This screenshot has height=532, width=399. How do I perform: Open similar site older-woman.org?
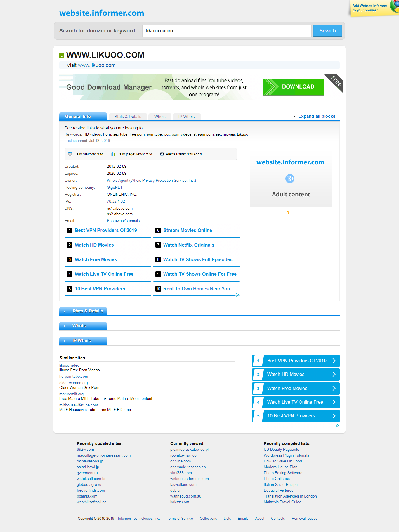[74, 383]
